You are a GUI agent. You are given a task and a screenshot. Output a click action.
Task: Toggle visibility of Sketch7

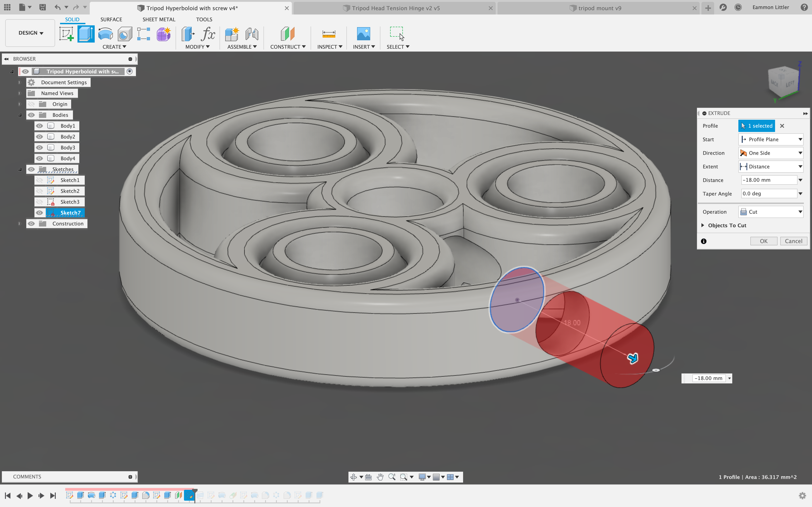pos(40,213)
